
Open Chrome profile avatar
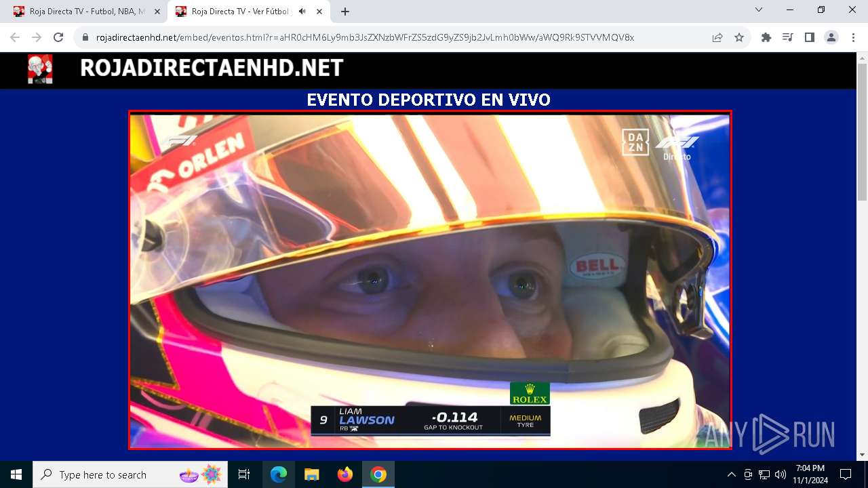pos(831,37)
